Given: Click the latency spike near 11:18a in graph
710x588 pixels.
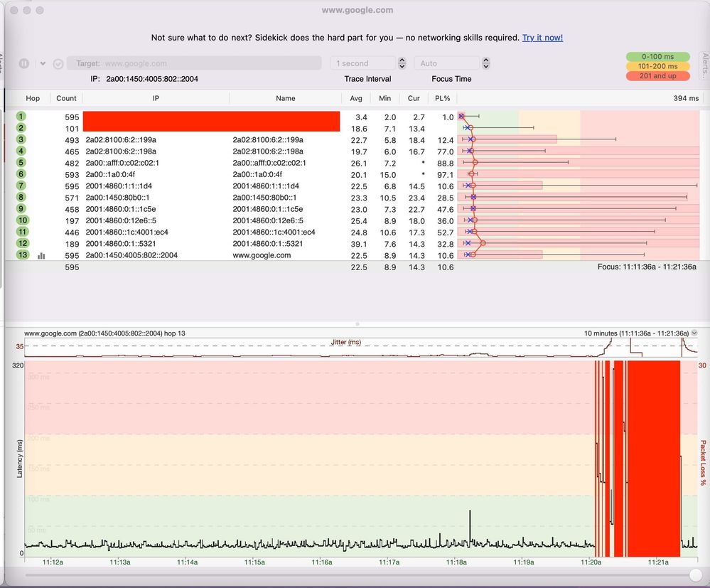Looking at the screenshot, I should 470,525.
